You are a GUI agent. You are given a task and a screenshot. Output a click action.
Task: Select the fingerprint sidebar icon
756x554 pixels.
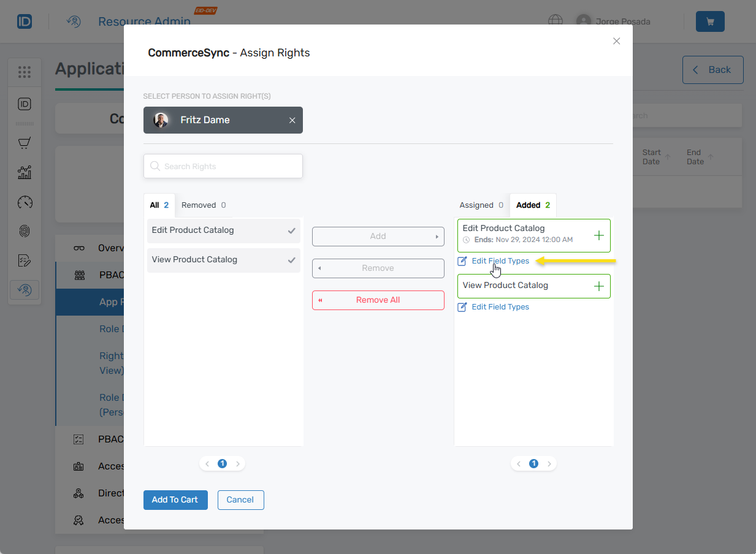pyautogui.click(x=25, y=231)
